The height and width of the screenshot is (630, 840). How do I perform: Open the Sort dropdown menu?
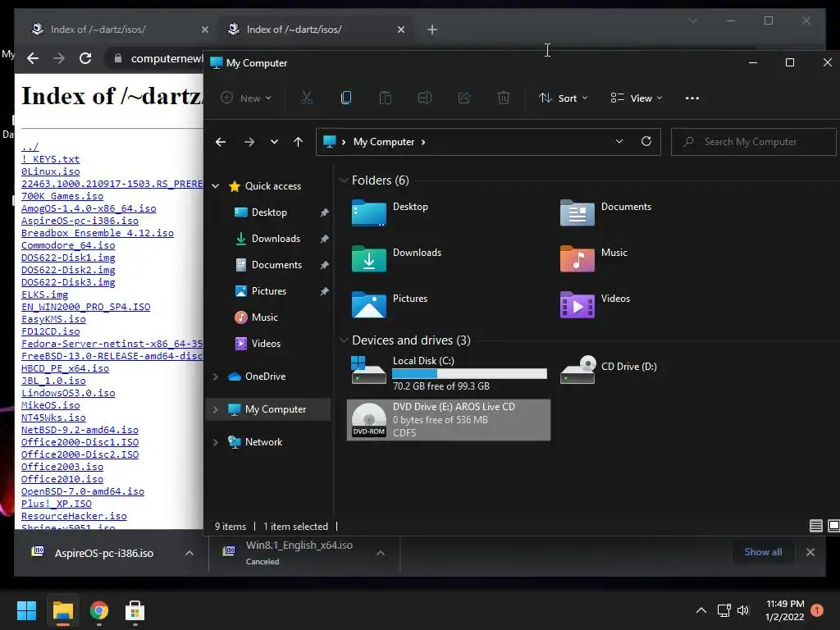(x=563, y=98)
